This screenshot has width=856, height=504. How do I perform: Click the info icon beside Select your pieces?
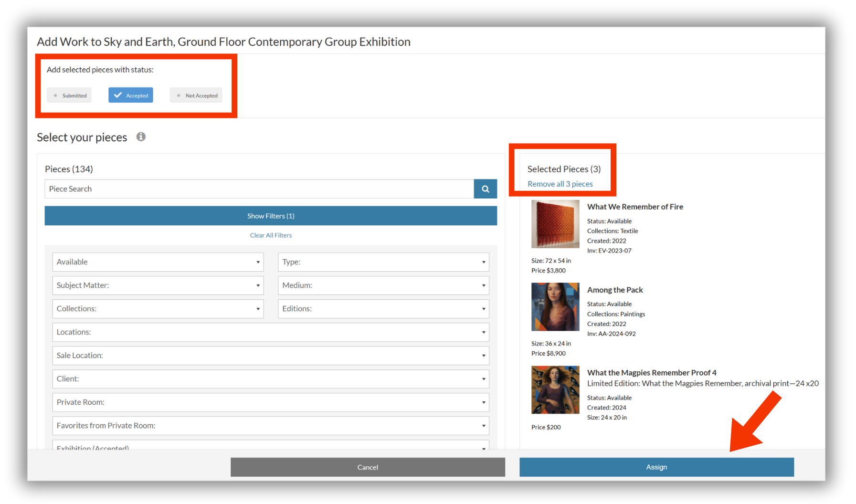141,137
